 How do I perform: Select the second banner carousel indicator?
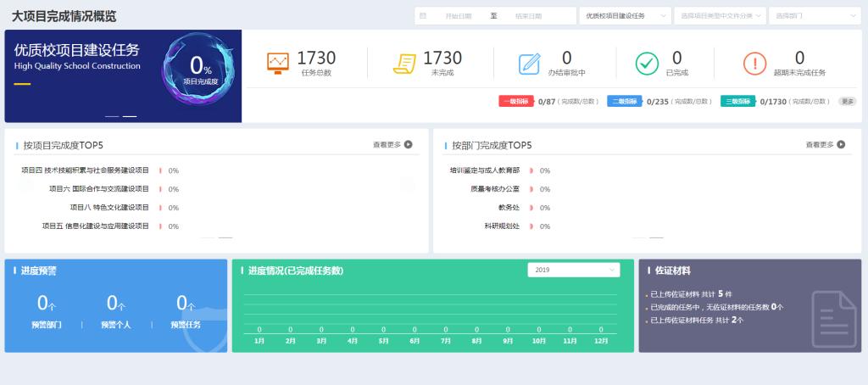[130, 116]
